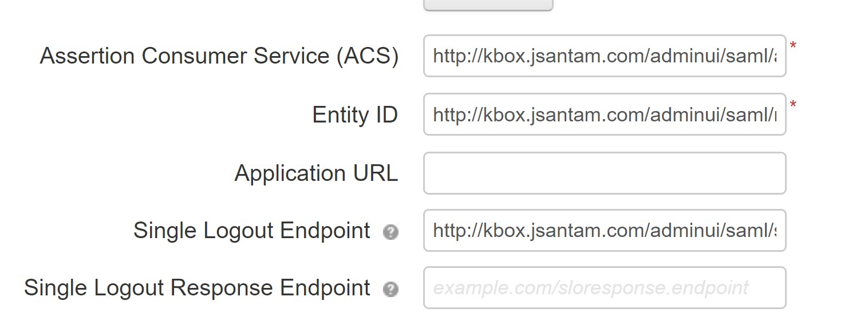Click the help icon beside Single Logout Endpoint
Image resolution: width=868 pixels, height=332 pixels.
click(390, 232)
